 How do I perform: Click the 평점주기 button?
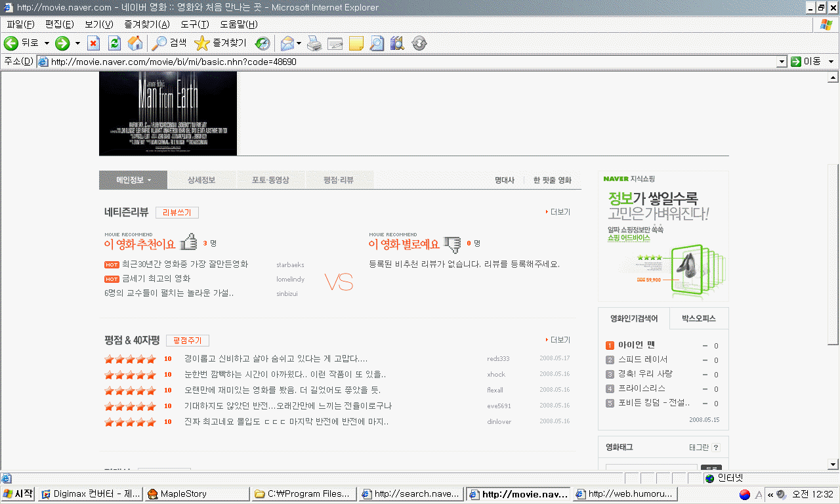point(188,341)
